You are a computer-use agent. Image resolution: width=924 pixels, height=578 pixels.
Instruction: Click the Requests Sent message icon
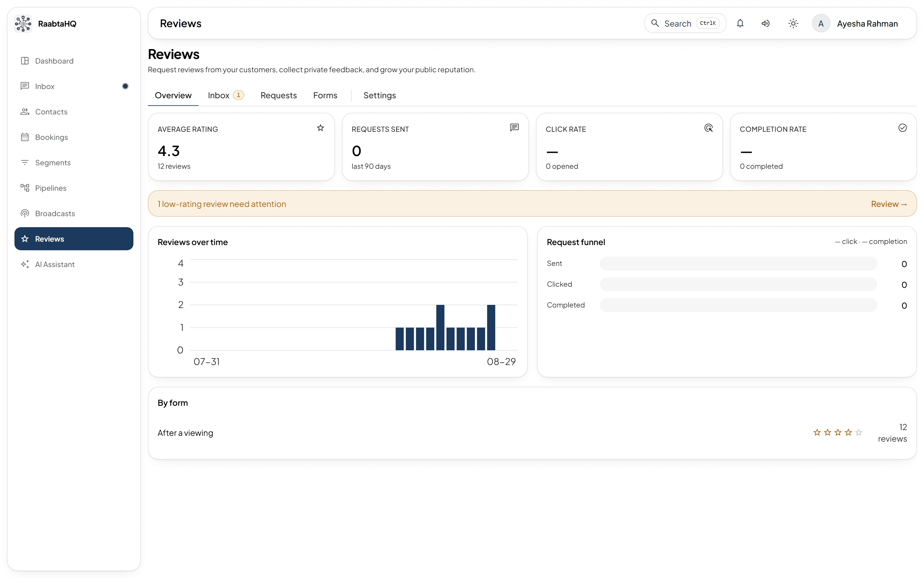pyautogui.click(x=514, y=128)
